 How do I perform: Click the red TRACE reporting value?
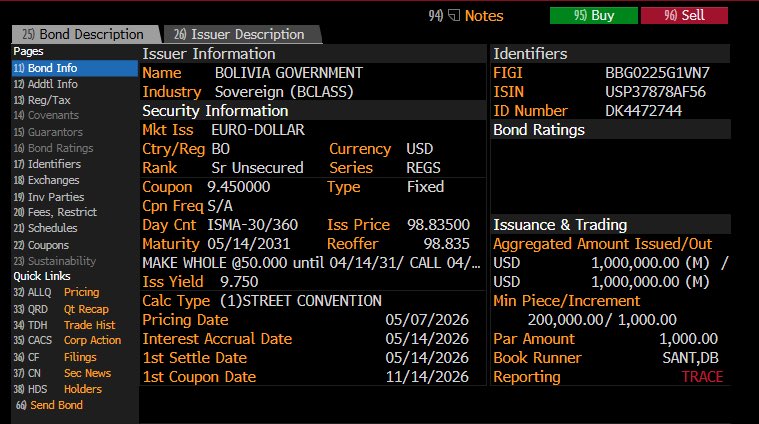tap(702, 377)
